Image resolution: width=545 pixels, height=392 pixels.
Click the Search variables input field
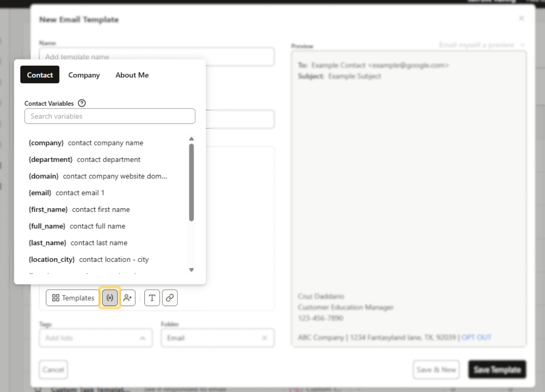click(x=110, y=116)
